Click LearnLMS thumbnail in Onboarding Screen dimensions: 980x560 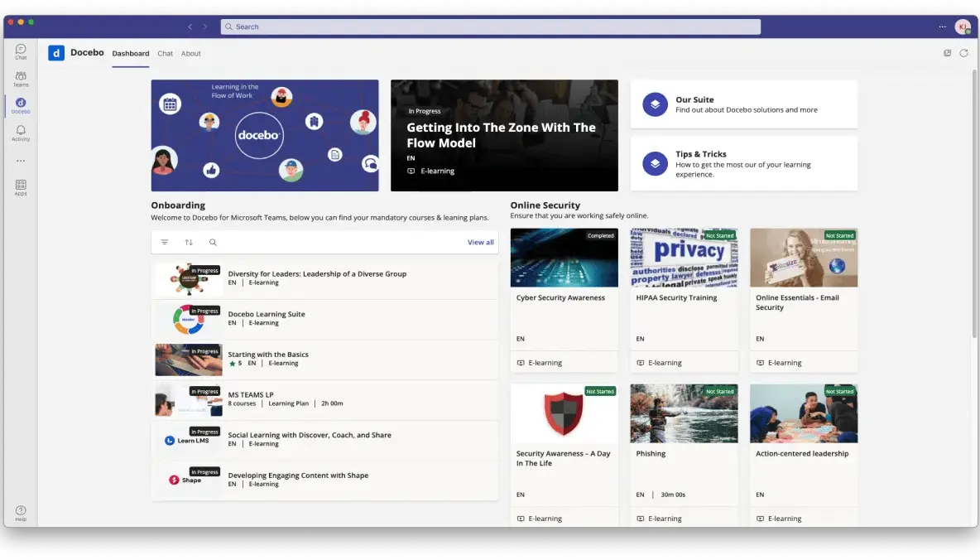click(x=188, y=440)
